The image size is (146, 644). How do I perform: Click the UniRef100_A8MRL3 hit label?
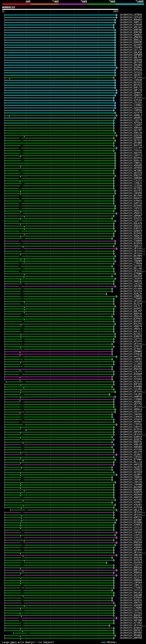point(131,115)
